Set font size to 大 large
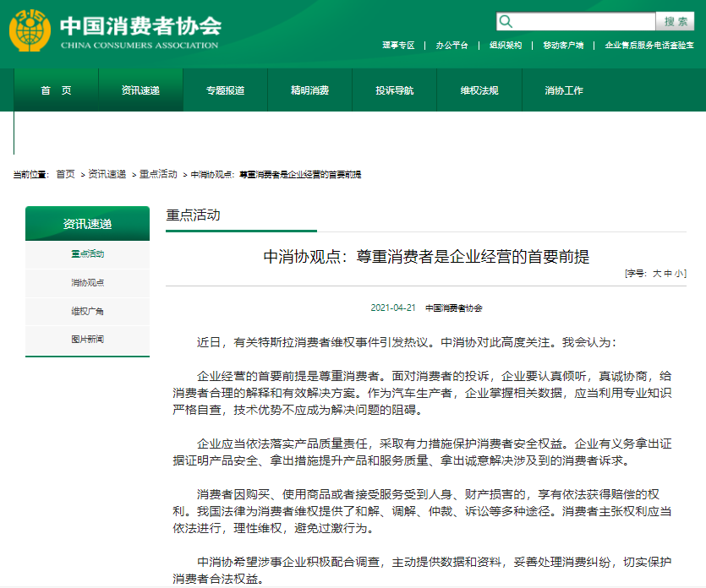The width and height of the screenshot is (706, 588). click(659, 273)
